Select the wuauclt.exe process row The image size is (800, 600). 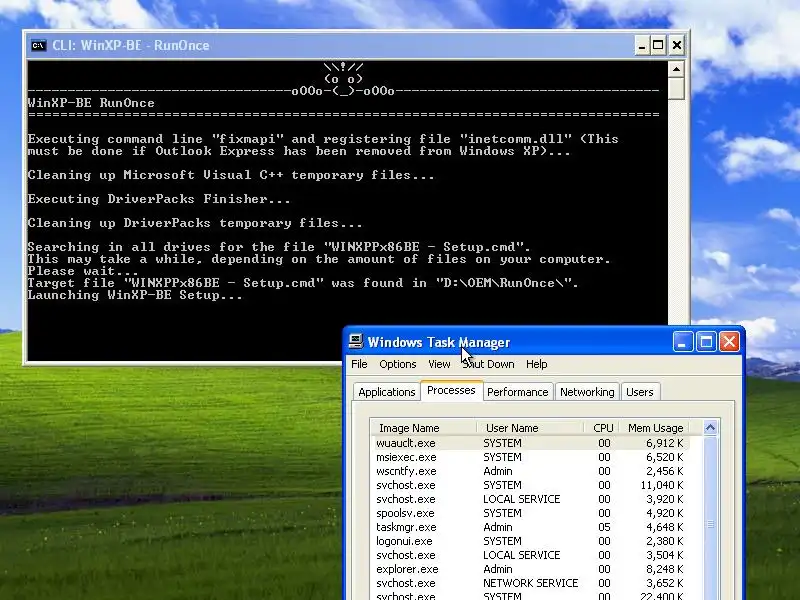point(531,443)
